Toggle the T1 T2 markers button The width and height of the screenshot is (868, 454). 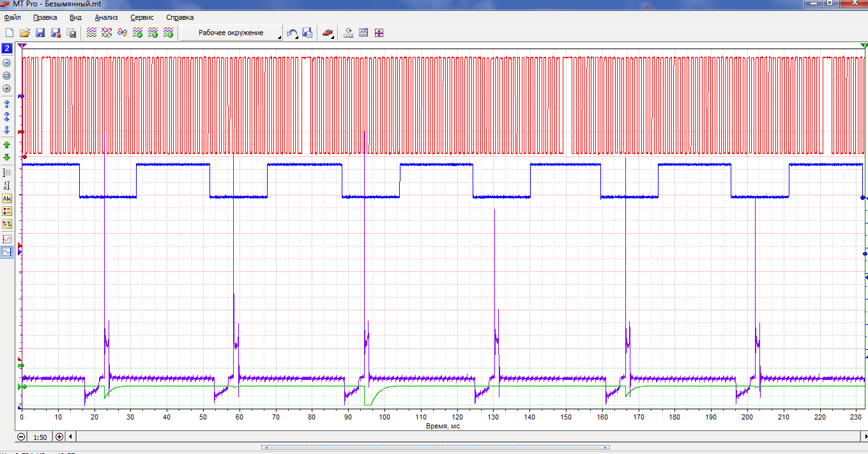pyautogui.click(x=7, y=224)
